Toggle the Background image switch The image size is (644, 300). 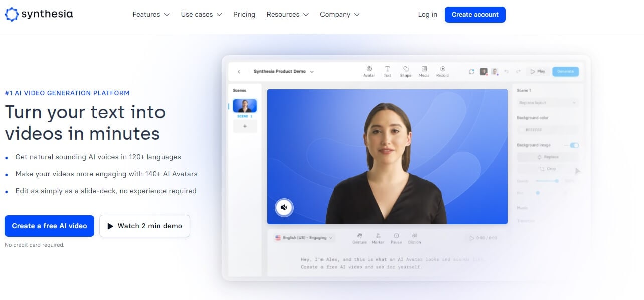click(x=574, y=145)
